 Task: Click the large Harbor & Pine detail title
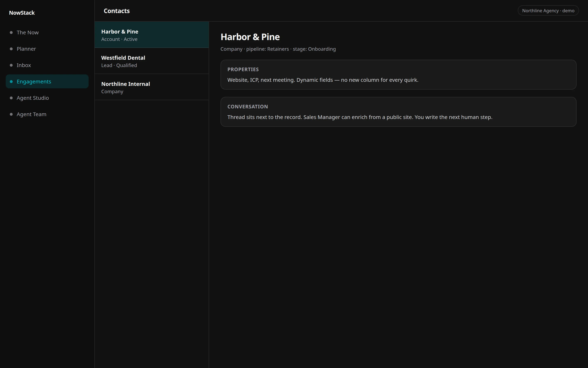[x=250, y=37]
